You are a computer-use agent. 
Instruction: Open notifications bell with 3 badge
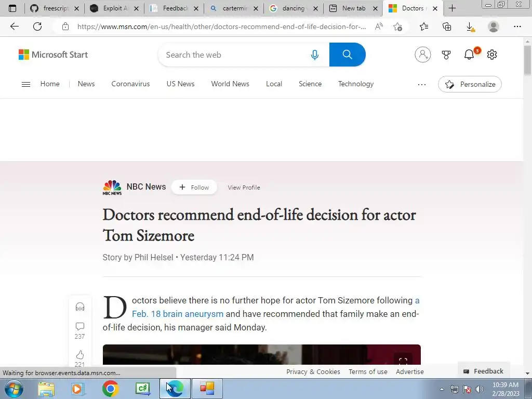(470, 54)
